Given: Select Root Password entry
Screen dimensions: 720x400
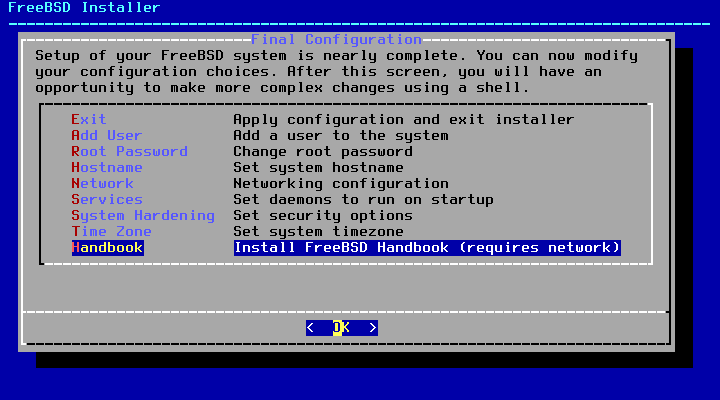Looking at the screenshot, I should [129, 152].
